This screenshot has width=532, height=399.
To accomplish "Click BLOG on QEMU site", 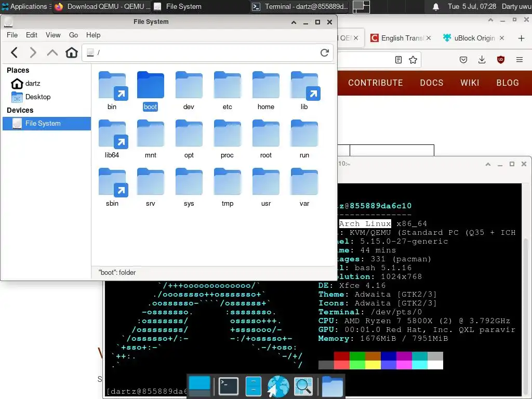I will [x=508, y=83].
